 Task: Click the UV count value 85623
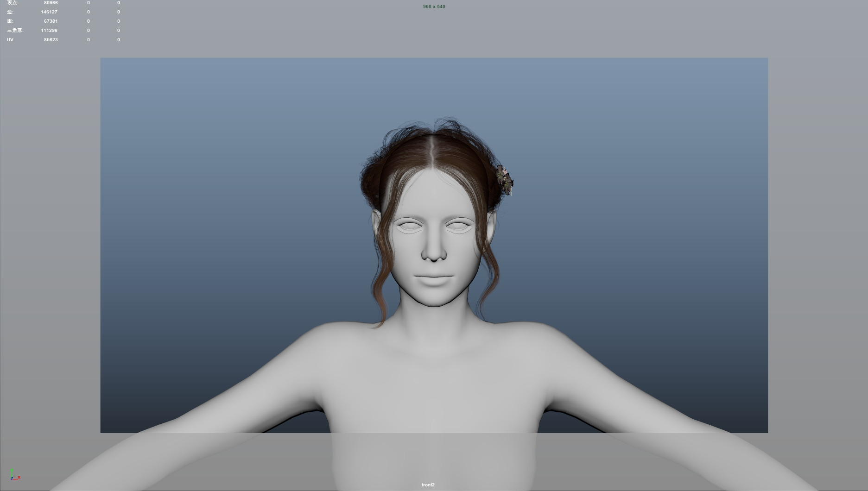[x=51, y=40]
